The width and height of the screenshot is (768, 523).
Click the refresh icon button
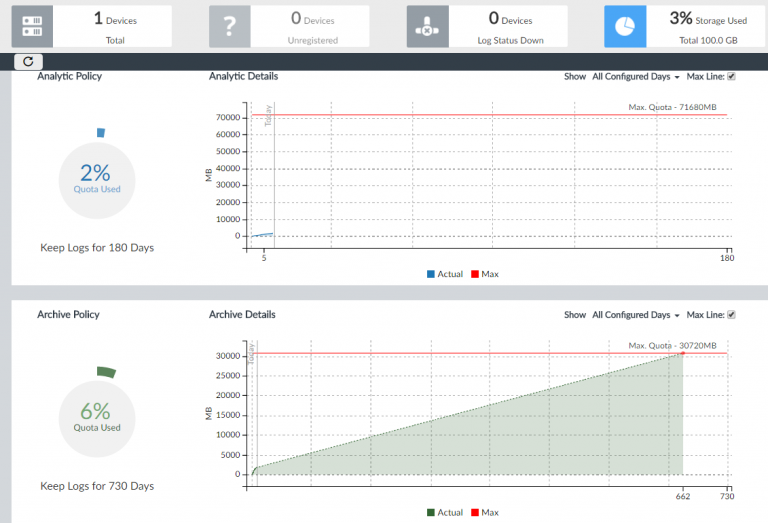(x=28, y=62)
